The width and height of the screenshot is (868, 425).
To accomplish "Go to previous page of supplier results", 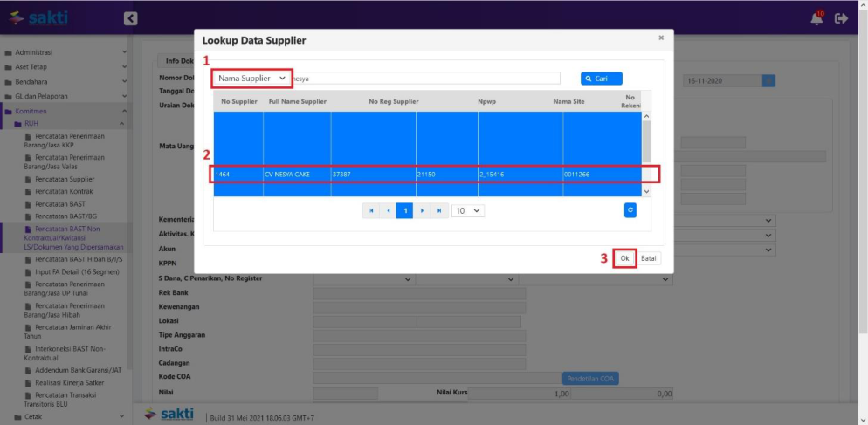I will 388,210.
